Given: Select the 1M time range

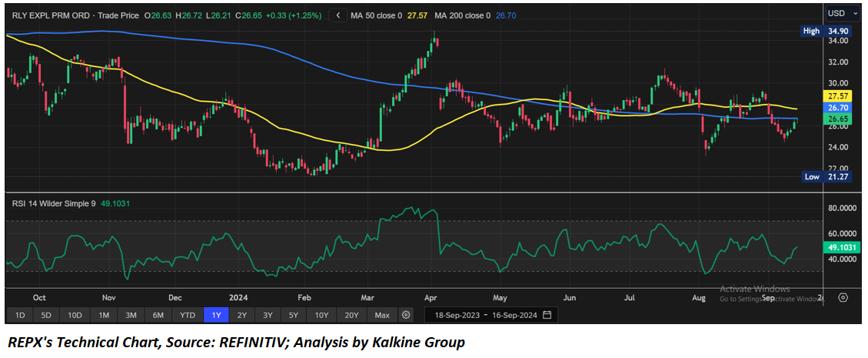Looking at the screenshot, I should [104, 316].
